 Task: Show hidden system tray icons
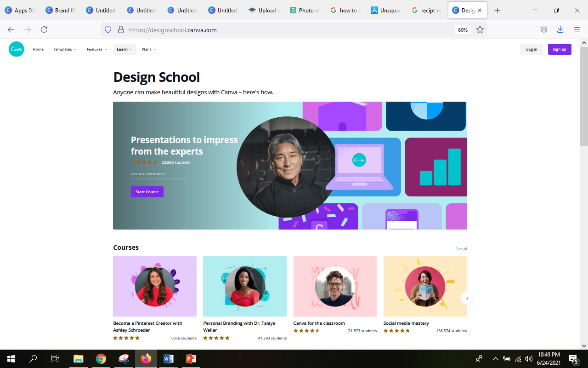tap(495, 359)
